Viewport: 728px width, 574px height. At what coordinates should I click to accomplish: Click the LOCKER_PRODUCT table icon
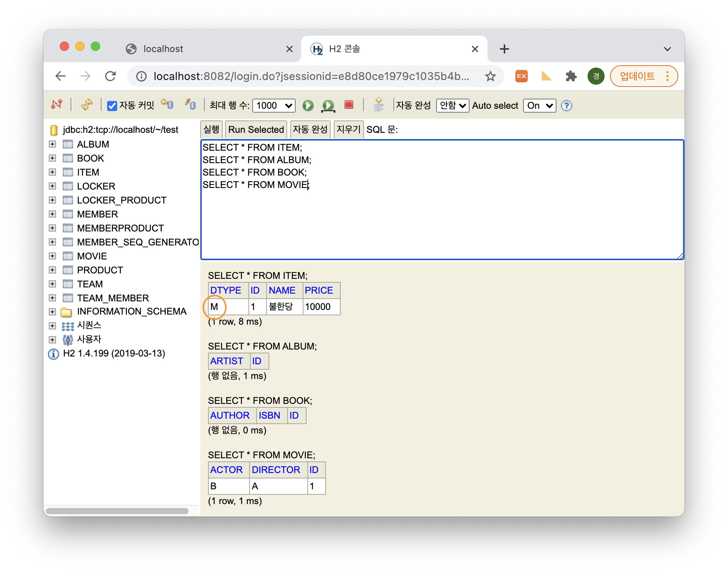[x=68, y=200]
